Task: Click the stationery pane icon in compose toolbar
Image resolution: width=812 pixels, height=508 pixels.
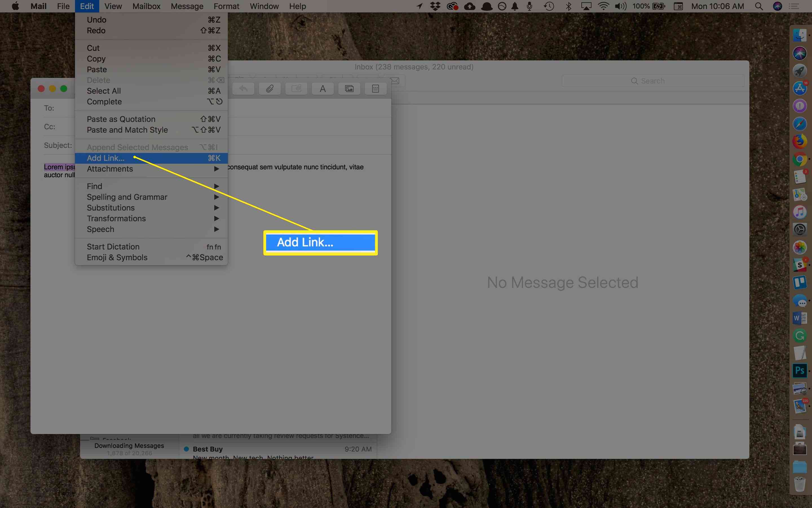Action: [x=376, y=89]
